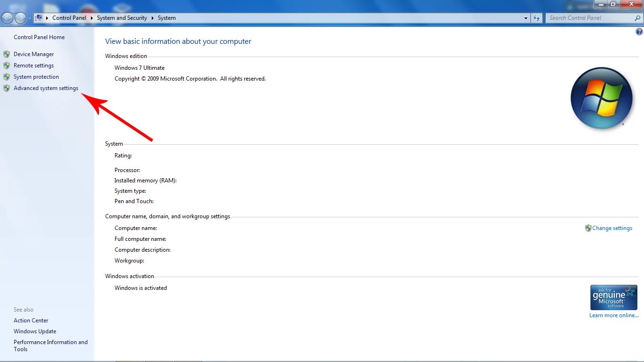Image resolution: width=644 pixels, height=362 pixels.
Task: Expand the arrow after Control Panel breadcrumb
Action: 91,18
